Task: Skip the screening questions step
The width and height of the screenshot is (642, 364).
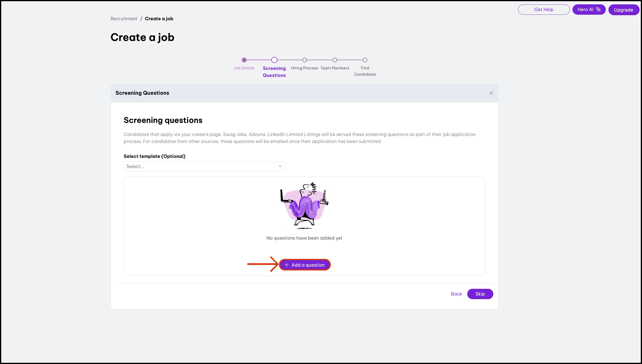Action: (480, 294)
